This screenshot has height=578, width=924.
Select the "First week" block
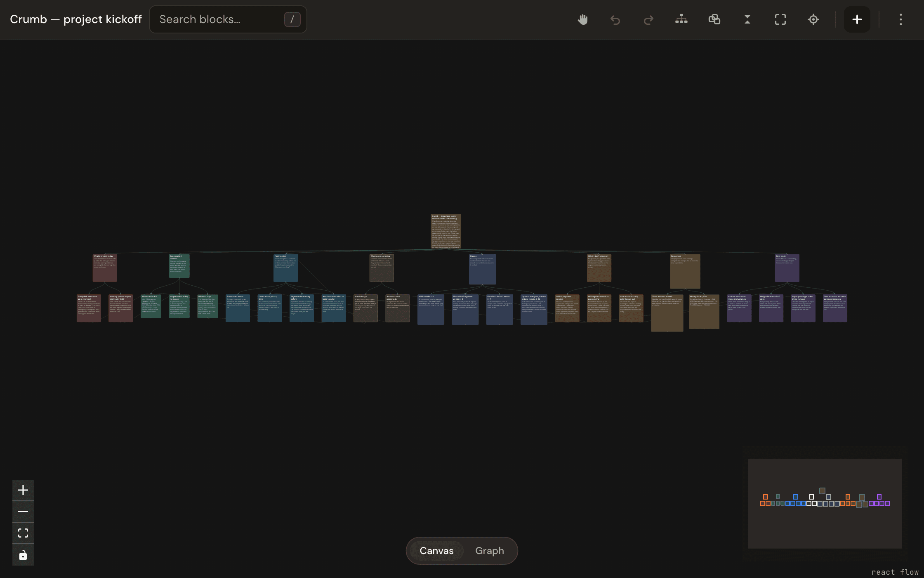tap(787, 268)
